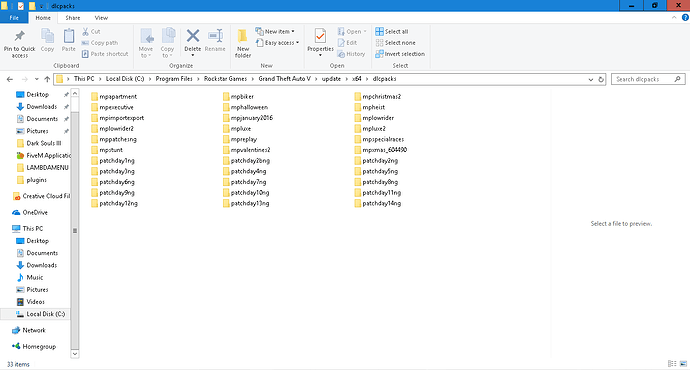The image size is (690, 370).
Task: Select Network in navigation pane
Action: 29,330
